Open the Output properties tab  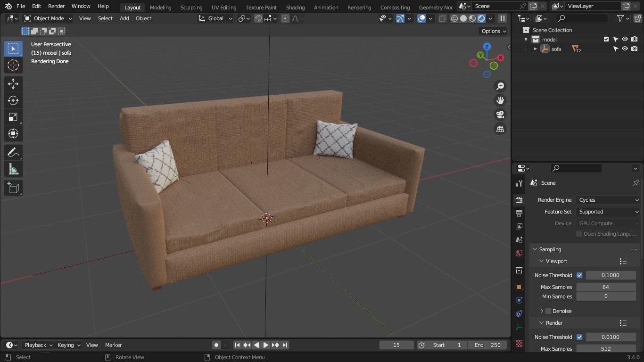pyautogui.click(x=519, y=214)
